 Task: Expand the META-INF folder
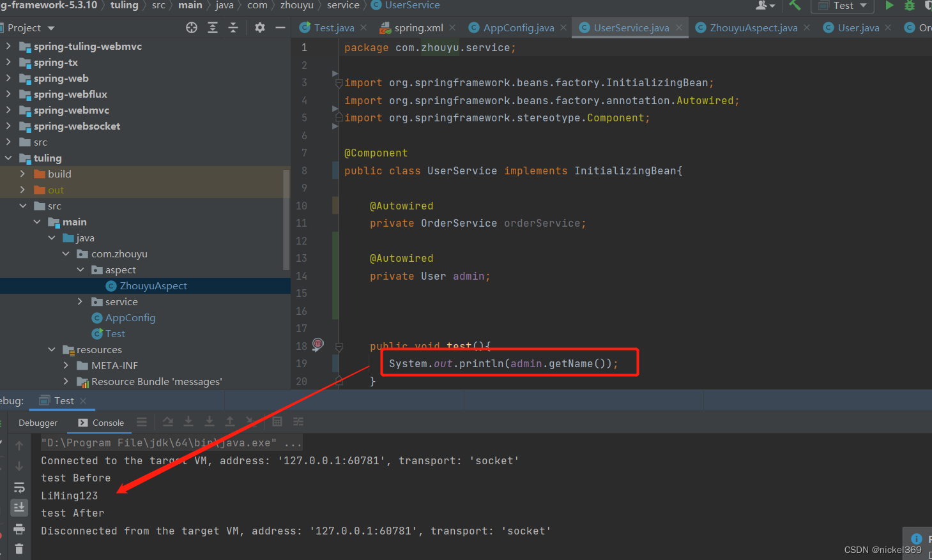66,365
